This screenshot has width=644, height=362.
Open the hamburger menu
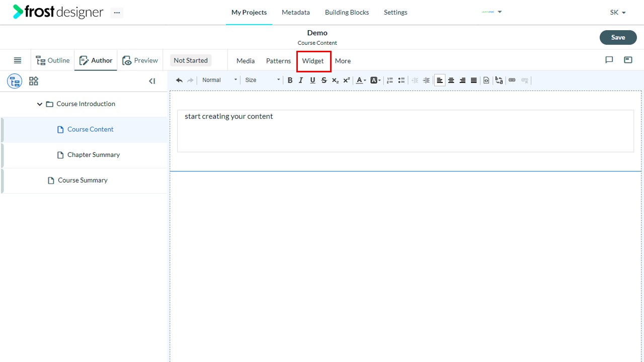click(18, 60)
